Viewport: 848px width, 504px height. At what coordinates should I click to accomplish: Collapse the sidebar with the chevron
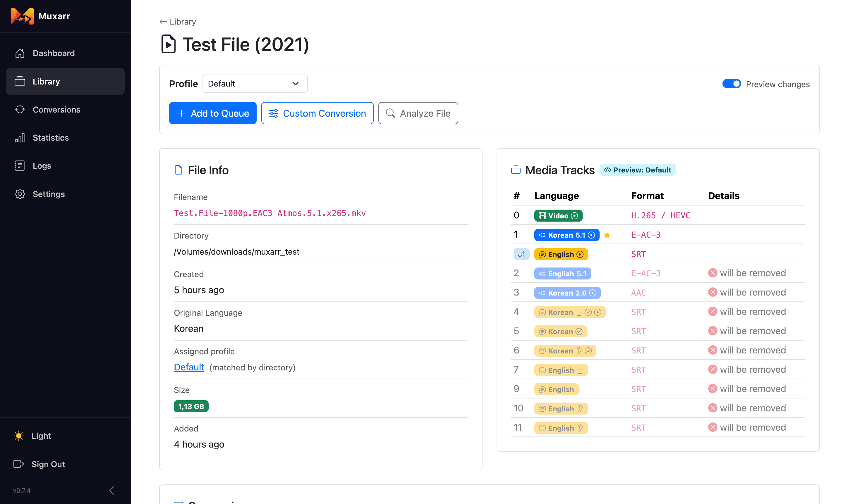112,491
